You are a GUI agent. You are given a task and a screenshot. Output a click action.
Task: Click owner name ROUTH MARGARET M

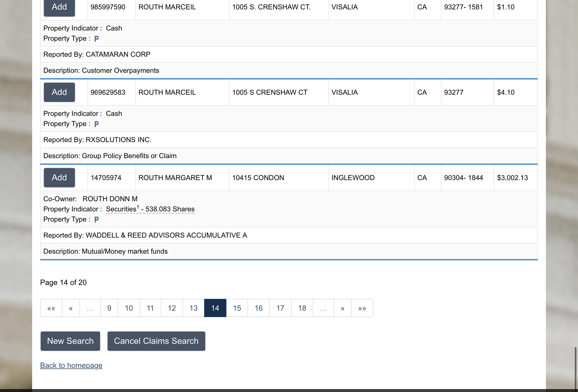pyautogui.click(x=175, y=178)
